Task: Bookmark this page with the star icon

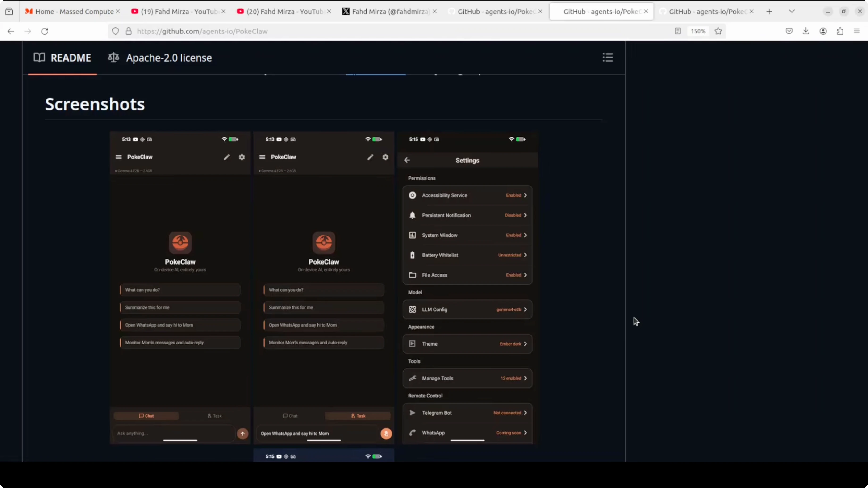Action: 718,31
